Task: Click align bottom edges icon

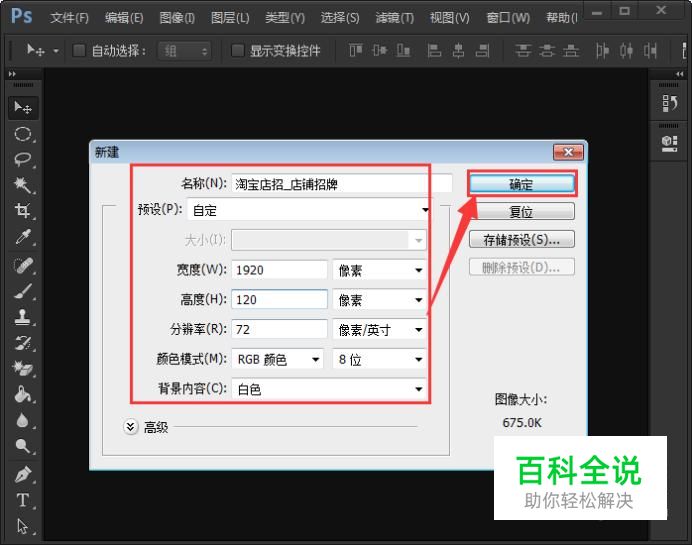Action: [403, 51]
